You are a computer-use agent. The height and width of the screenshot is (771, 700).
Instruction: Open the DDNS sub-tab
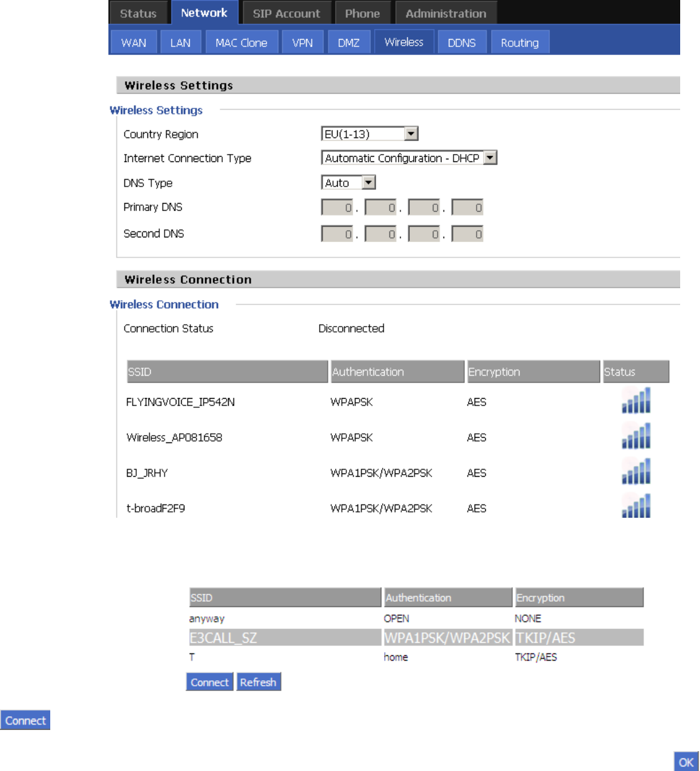[x=461, y=43]
